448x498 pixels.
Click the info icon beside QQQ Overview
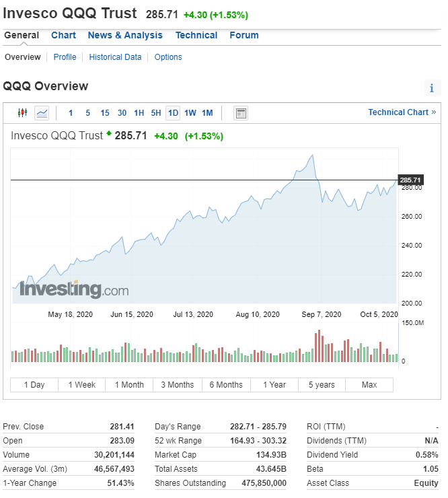click(x=432, y=87)
